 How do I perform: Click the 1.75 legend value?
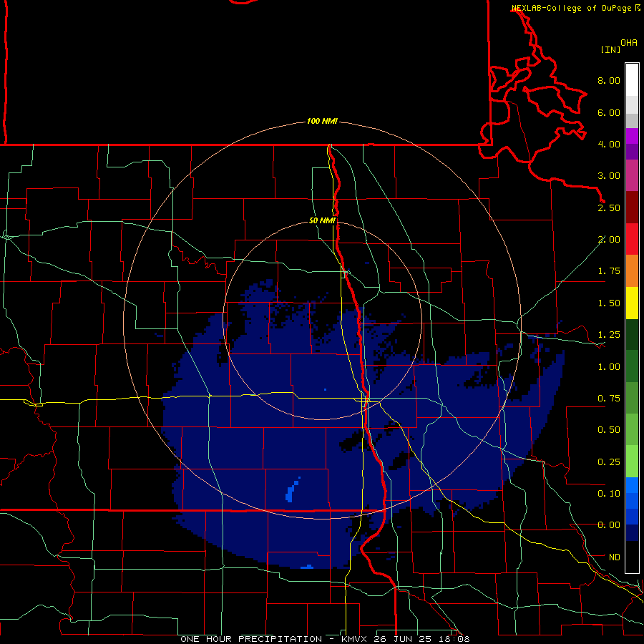tap(609, 271)
